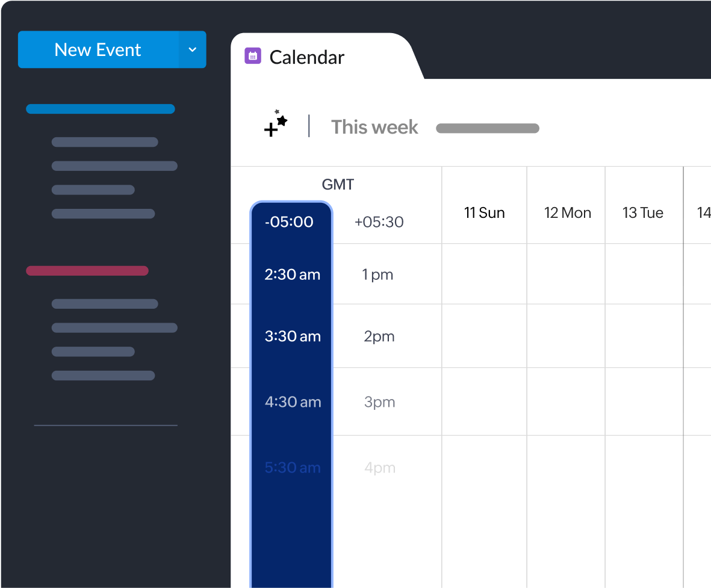Create a New Event
The image size is (711, 588).
click(98, 50)
